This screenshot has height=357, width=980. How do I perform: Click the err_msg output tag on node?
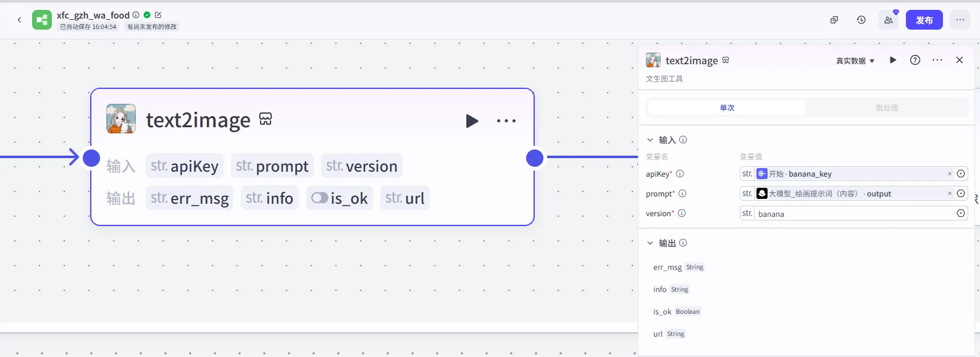[x=190, y=198]
